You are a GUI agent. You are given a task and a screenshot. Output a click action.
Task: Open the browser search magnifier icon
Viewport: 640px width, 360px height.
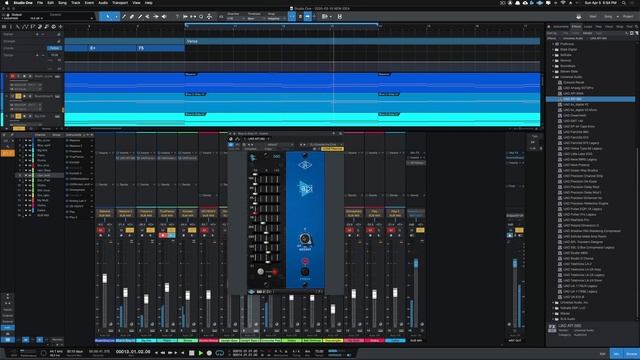tap(636, 27)
